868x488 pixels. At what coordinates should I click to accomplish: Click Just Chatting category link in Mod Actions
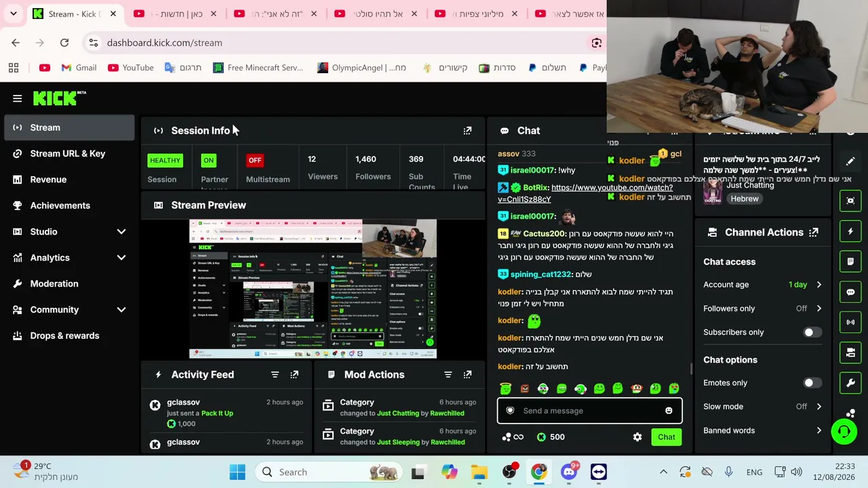pyautogui.click(x=398, y=413)
